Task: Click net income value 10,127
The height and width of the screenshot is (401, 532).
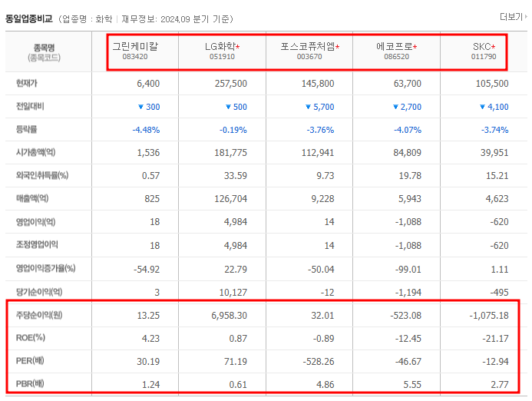Action: click(x=233, y=293)
